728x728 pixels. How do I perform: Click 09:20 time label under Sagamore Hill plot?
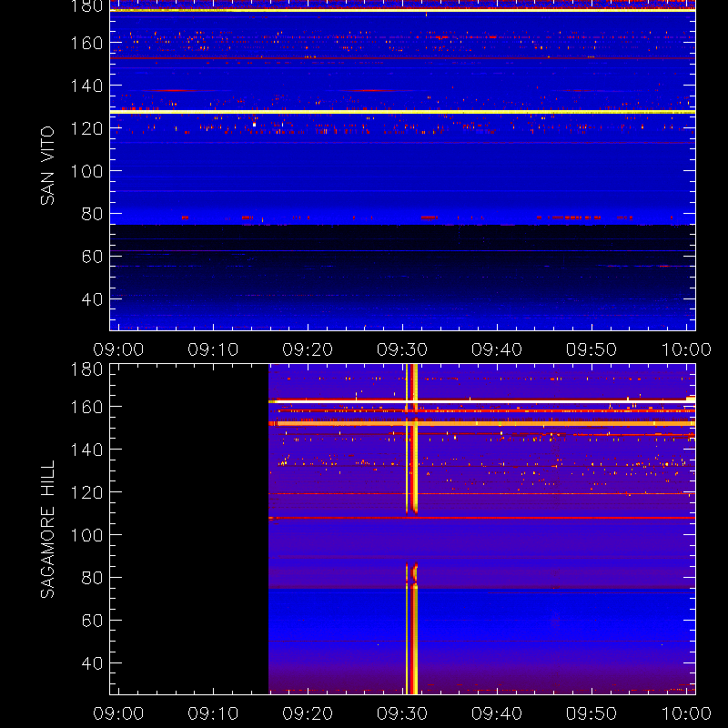(308, 713)
